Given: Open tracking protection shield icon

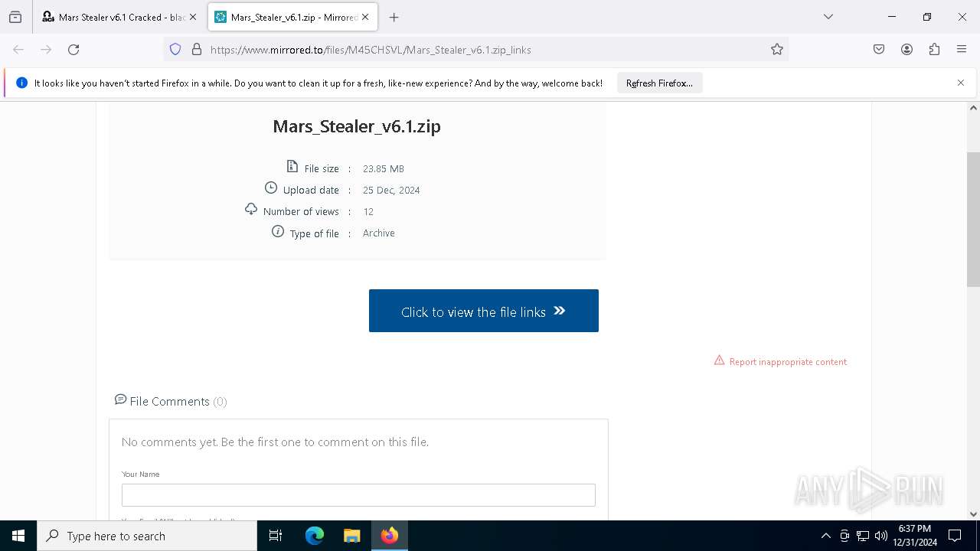Looking at the screenshot, I should click(175, 50).
